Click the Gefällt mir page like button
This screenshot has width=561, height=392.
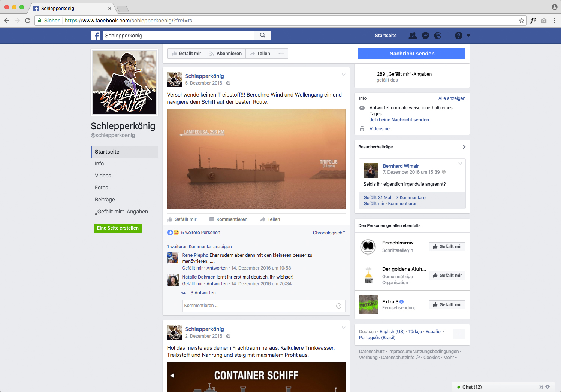[186, 54]
